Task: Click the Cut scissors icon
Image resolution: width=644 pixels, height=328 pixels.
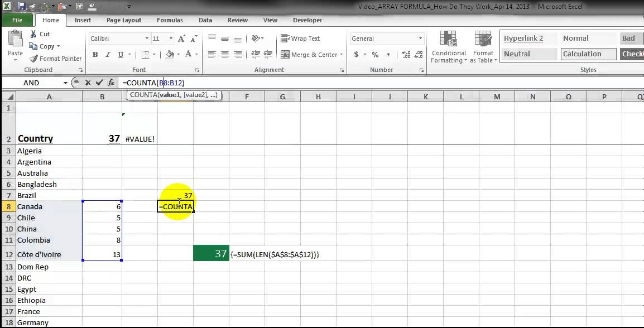Action: [x=33, y=34]
